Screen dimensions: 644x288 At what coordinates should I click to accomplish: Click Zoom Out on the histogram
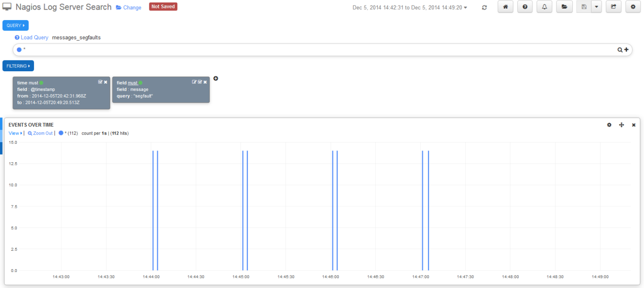pyautogui.click(x=40, y=133)
